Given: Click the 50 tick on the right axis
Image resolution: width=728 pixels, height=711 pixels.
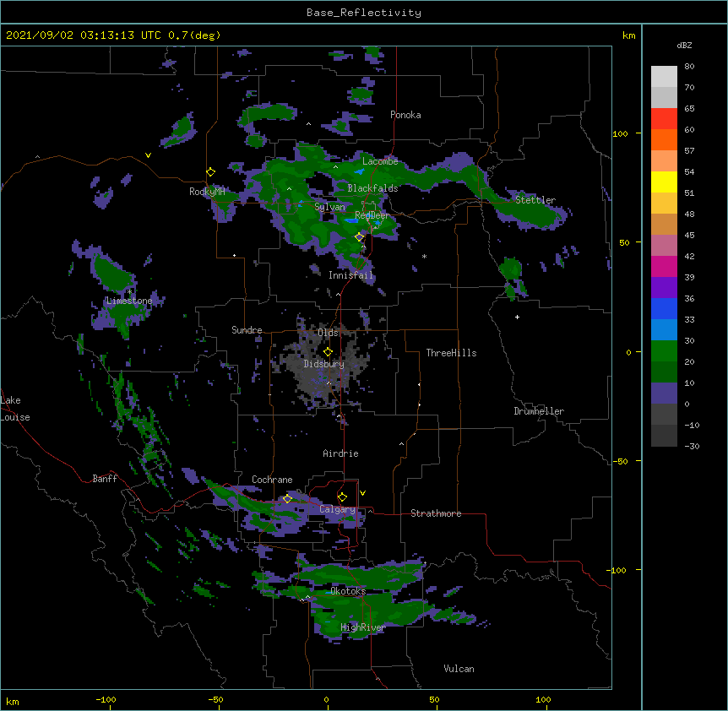Looking at the screenshot, I should (x=624, y=242).
